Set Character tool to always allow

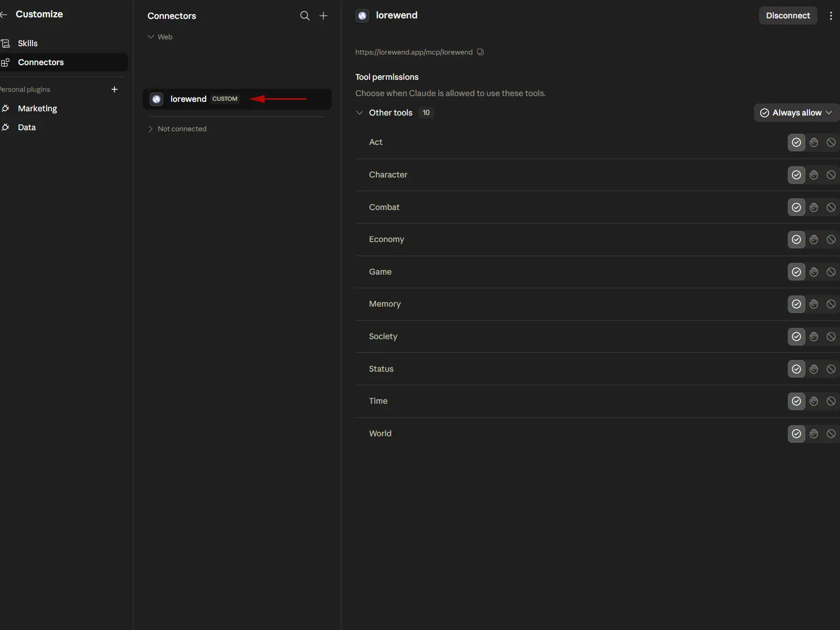796,175
